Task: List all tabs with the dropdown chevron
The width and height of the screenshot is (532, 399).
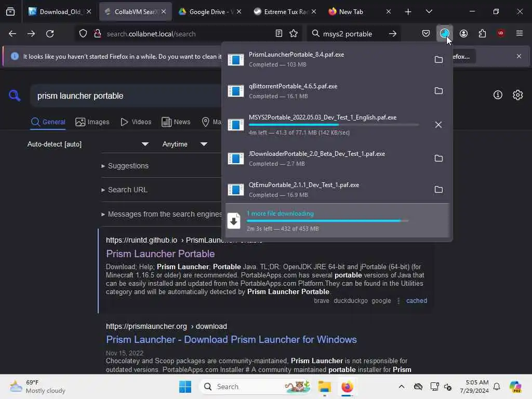Action: [x=429, y=12]
